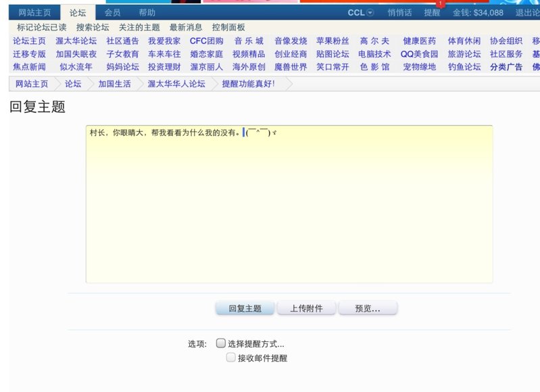
Task: Open the 社区服务 link
Action: [506, 54]
